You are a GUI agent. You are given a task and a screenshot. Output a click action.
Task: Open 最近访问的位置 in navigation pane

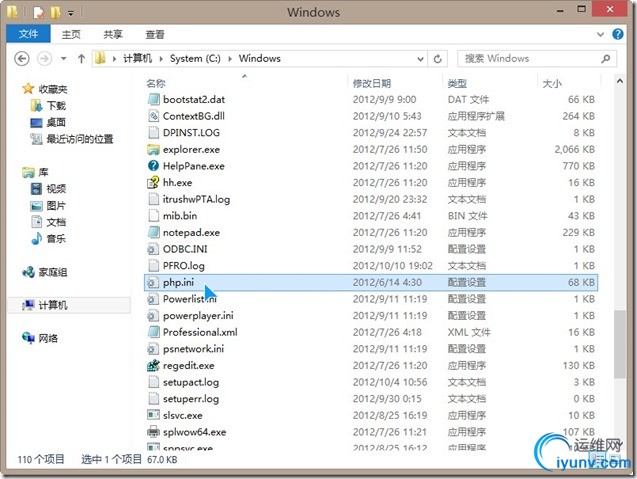[x=80, y=139]
